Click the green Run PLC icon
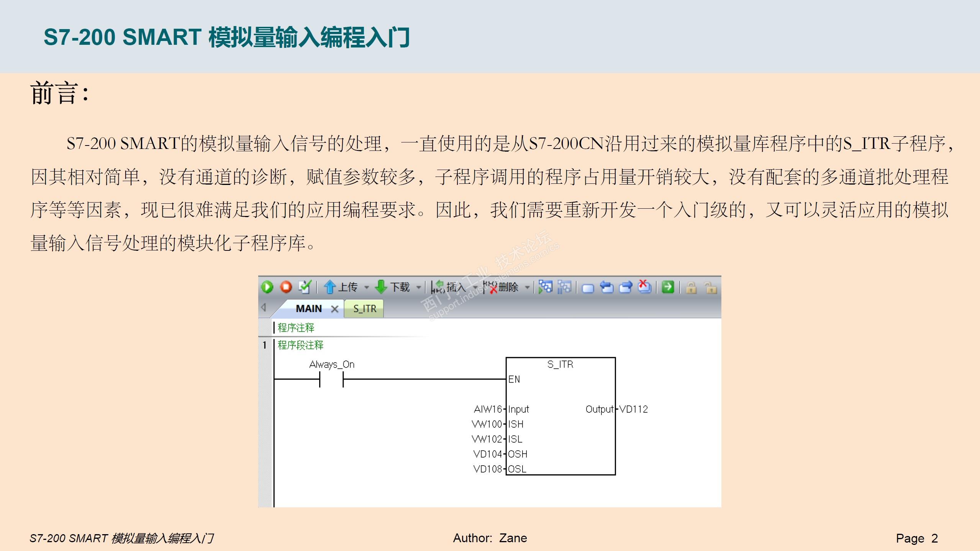 267,287
